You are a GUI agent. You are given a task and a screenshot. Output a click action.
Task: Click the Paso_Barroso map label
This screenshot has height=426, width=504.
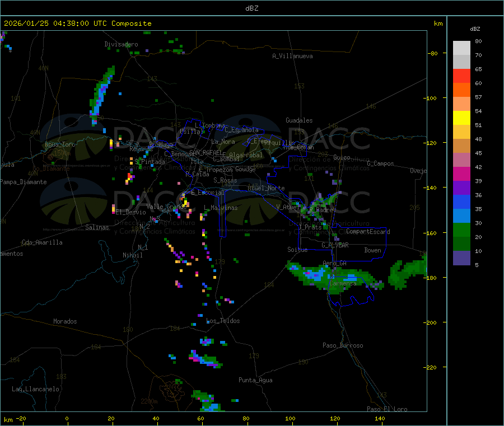tap(343, 345)
